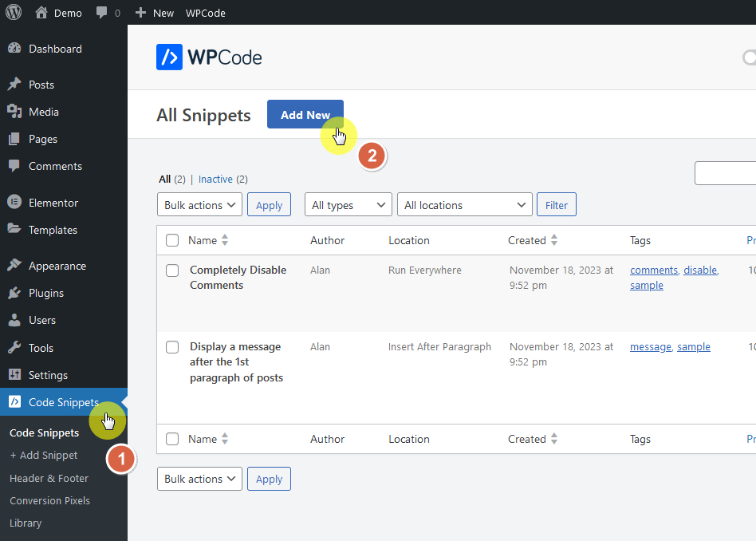Image resolution: width=756 pixels, height=541 pixels.
Task: Open comments bubble in admin bar
Action: point(102,13)
